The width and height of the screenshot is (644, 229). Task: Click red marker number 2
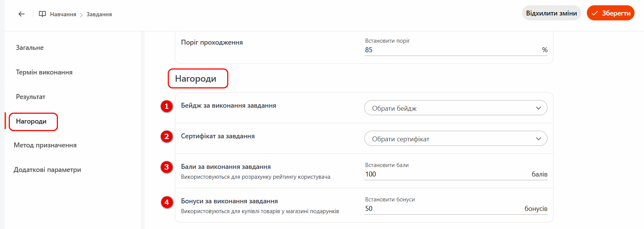point(167,136)
